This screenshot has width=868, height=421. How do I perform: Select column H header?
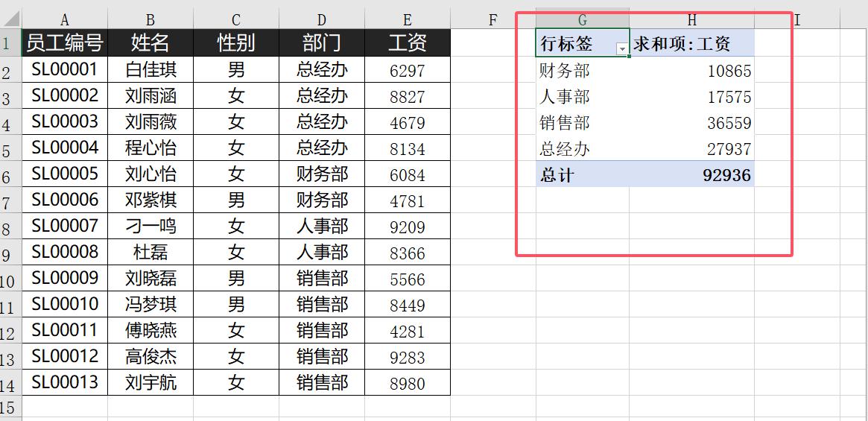pos(691,20)
